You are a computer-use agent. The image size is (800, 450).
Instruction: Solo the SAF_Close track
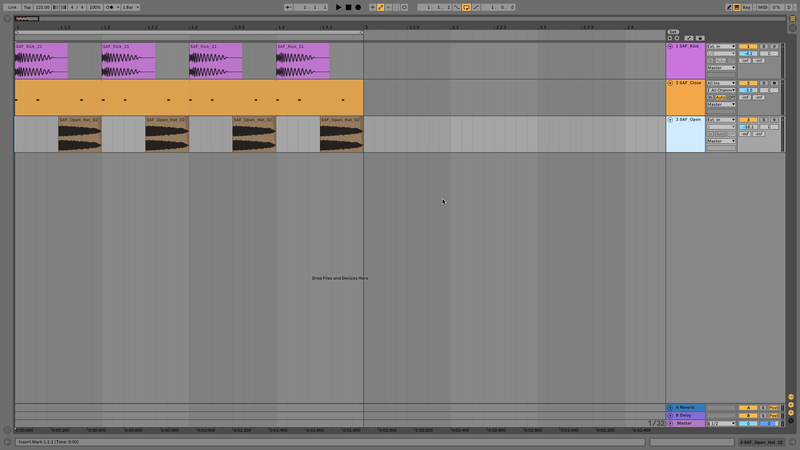click(764, 83)
